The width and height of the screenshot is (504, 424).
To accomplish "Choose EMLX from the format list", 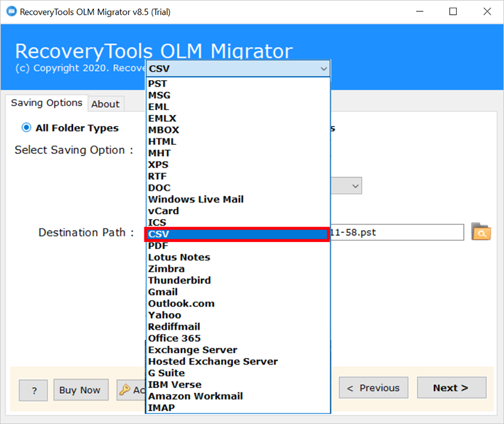I will point(238,118).
